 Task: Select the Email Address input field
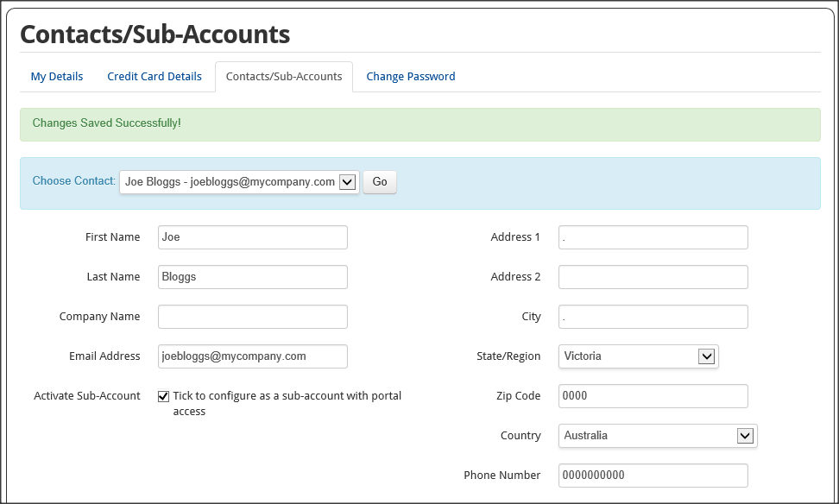point(253,356)
